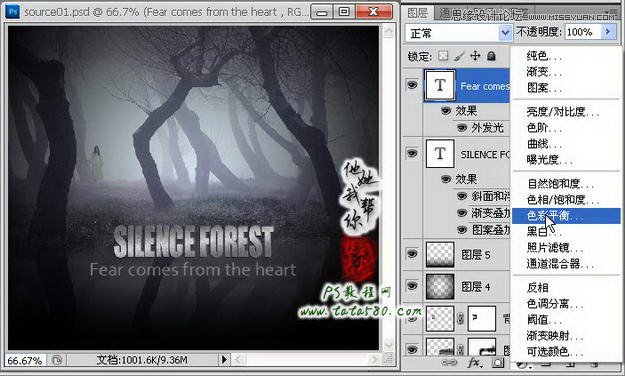Viewport: 625px width, 376px height.
Task: Click the status bar preview icon beside 66.67%
Action: tap(56, 360)
